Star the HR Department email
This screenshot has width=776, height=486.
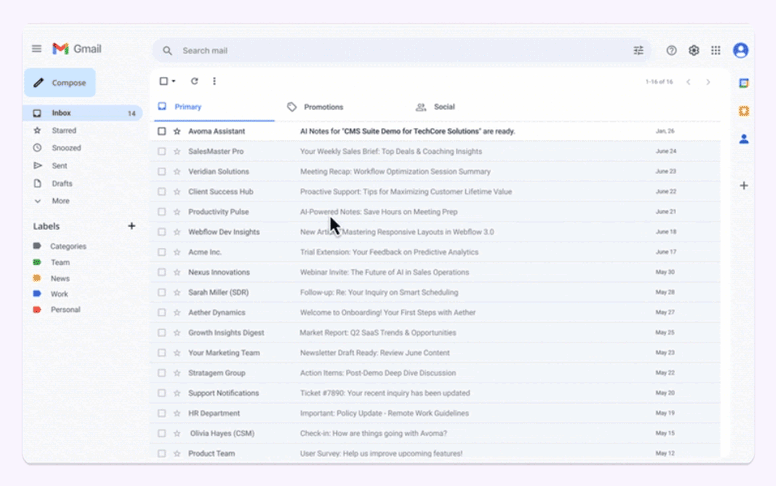177,413
